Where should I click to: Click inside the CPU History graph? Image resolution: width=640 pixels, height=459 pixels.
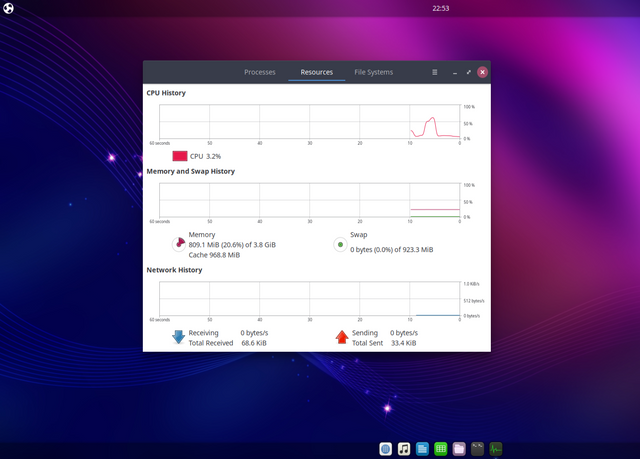click(x=309, y=122)
